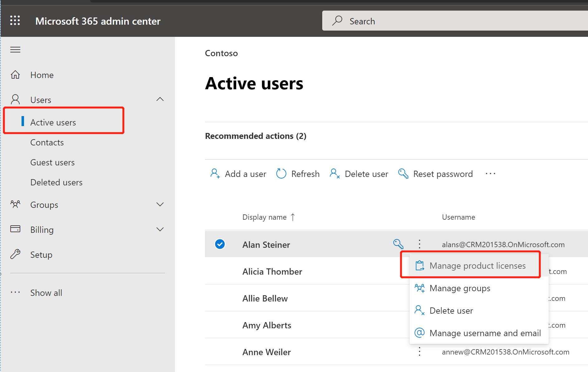The height and width of the screenshot is (372, 588).
Task: Open Deleted users in sidebar
Action: [x=56, y=182]
